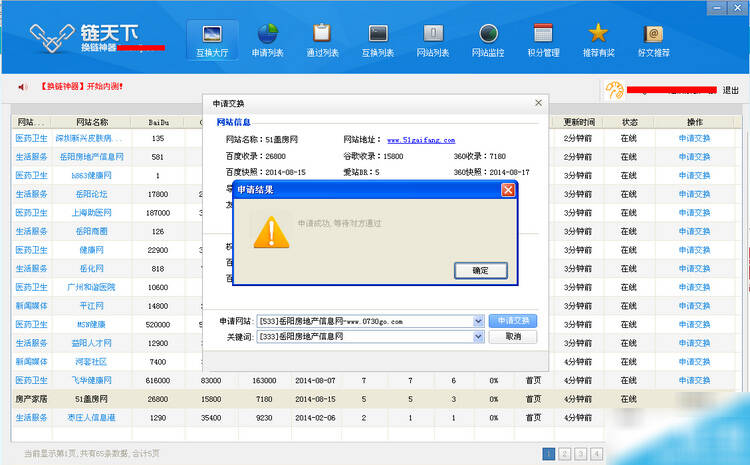Click the page count status text at bottom

click(x=92, y=454)
